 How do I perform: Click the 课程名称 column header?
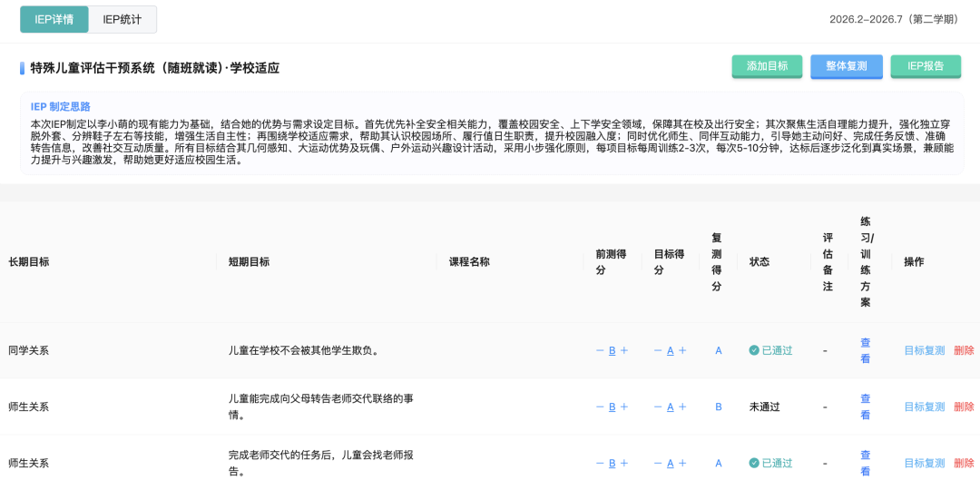click(469, 262)
